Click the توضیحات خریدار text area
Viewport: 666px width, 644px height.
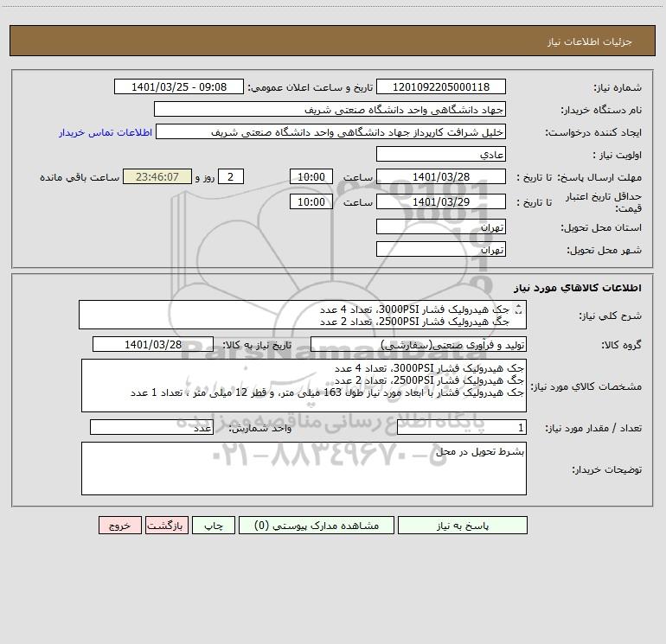304,469
